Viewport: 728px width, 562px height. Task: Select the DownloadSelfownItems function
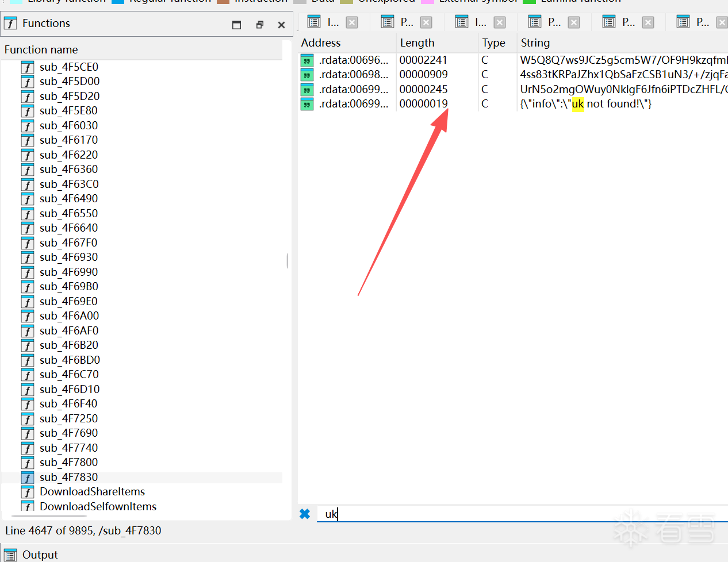98,506
